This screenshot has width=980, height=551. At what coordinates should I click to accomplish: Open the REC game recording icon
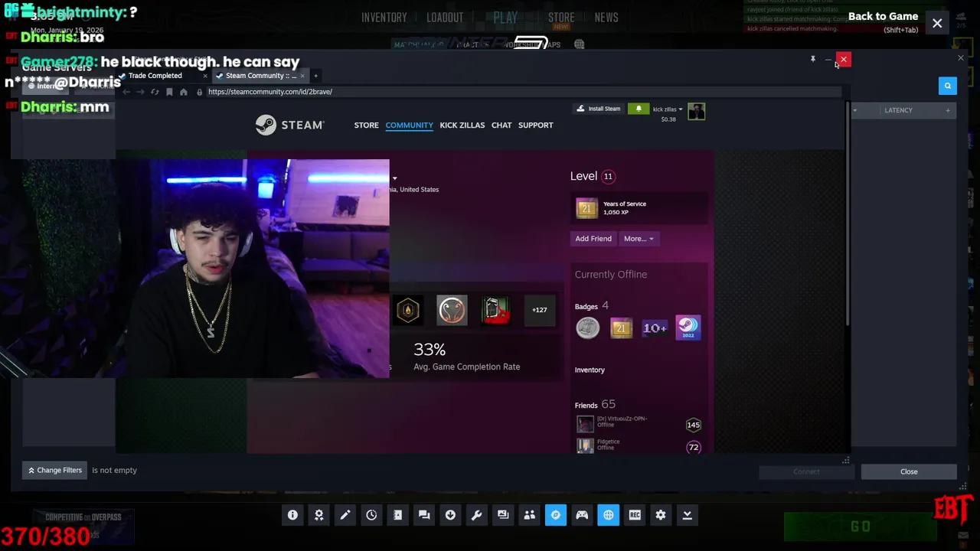[635, 515]
